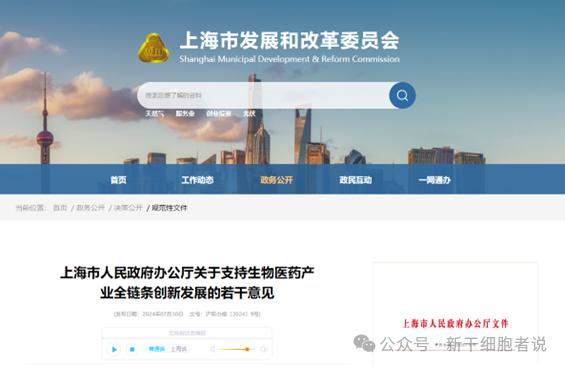Open the 政务公开 navigation tab

tap(276, 180)
